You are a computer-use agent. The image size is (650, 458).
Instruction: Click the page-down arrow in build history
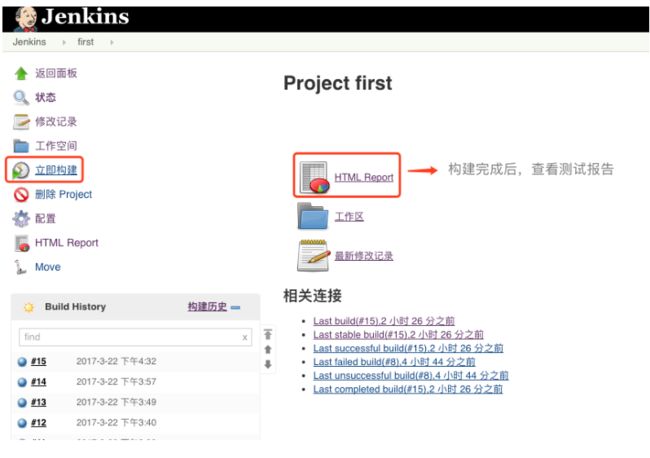268,364
